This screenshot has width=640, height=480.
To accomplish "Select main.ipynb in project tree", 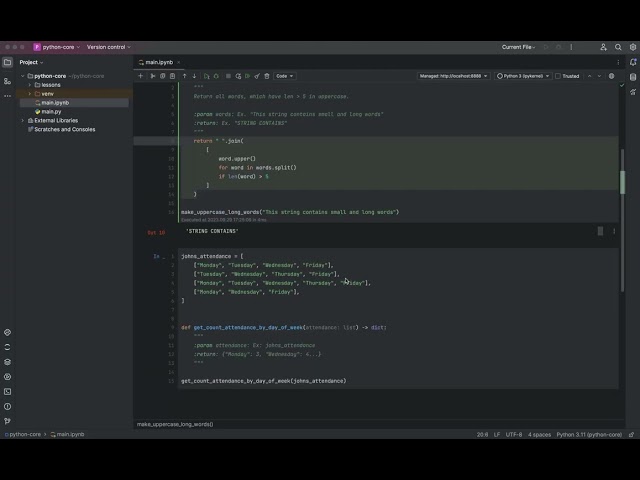I will click(55, 103).
